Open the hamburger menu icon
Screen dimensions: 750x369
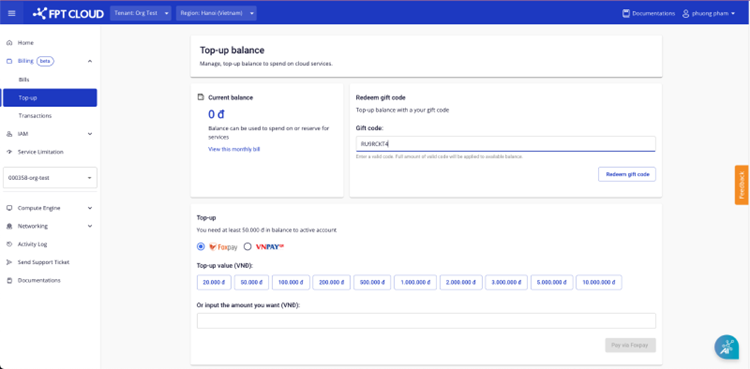(11, 13)
